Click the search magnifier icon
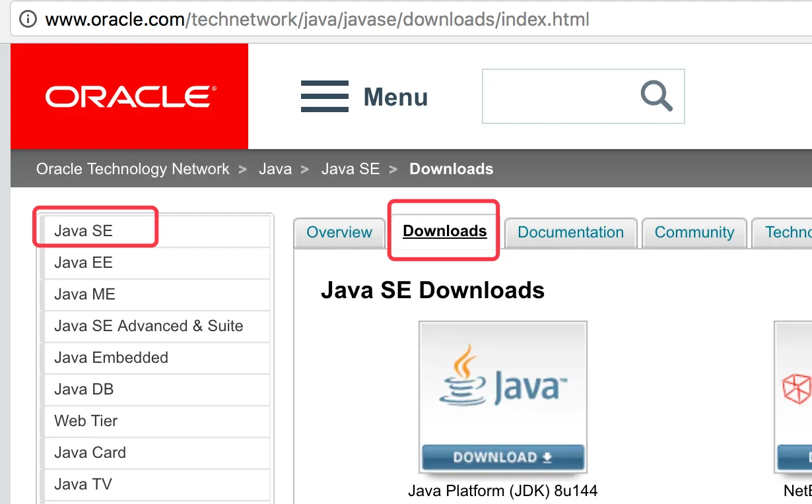 (x=657, y=96)
